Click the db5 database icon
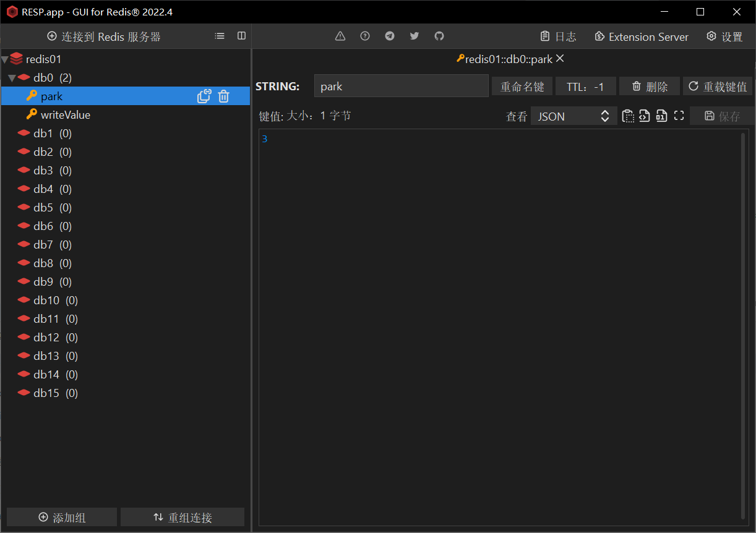 click(x=24, y=207)
